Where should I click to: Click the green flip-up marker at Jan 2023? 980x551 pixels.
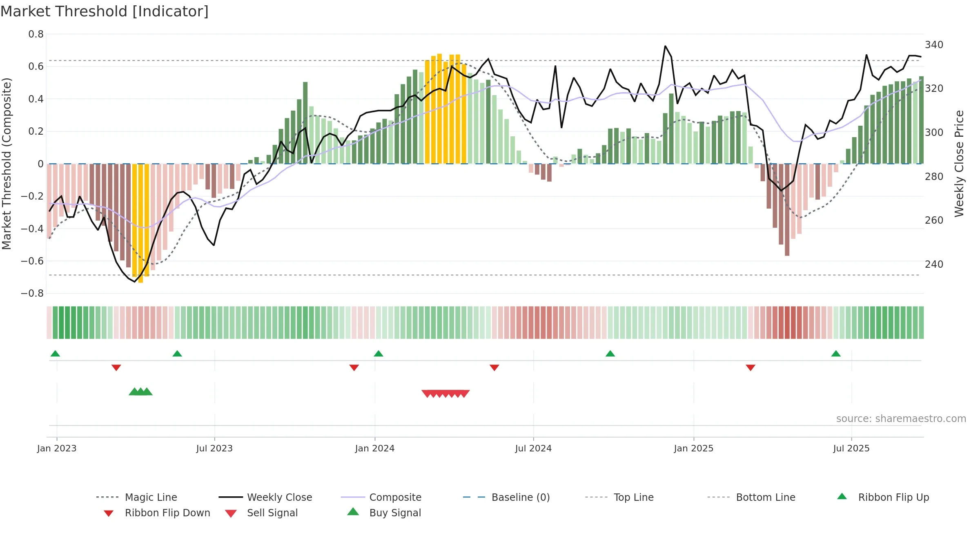(55, 353)
